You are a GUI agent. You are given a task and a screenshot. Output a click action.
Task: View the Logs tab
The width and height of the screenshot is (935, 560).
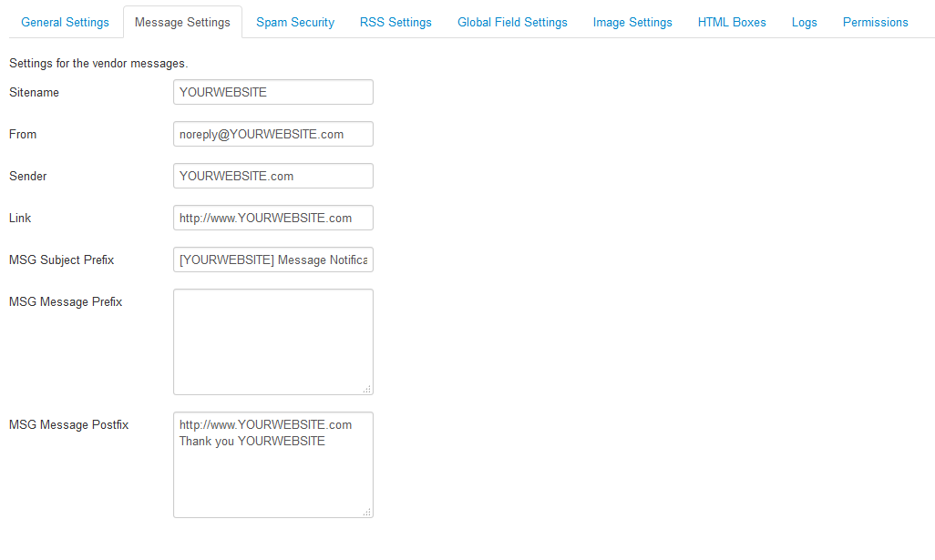pos(804,22)
